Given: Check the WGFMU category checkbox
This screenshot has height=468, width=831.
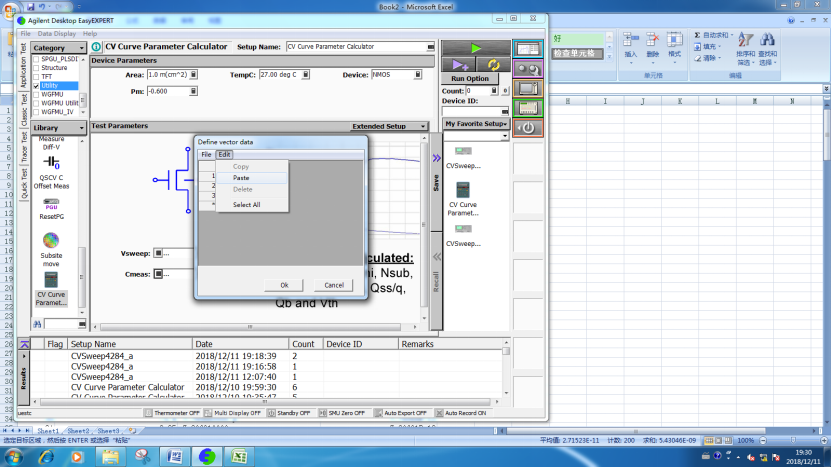Looking at the screenshot, I should pyautogui.click(x=36, y=94).
